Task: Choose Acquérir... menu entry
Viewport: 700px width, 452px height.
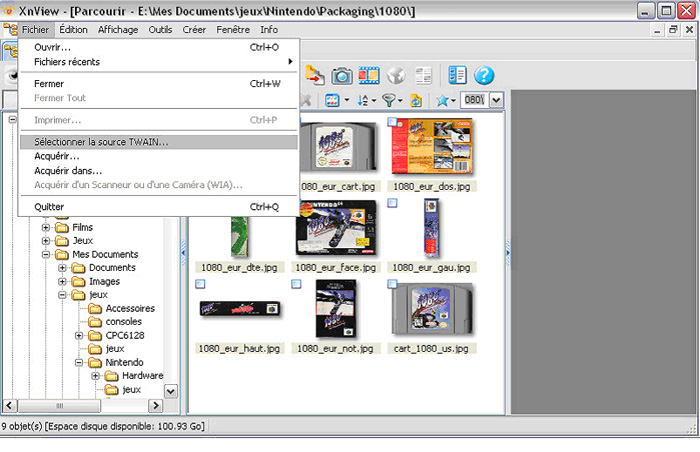Action: click(x=158, y=156)
